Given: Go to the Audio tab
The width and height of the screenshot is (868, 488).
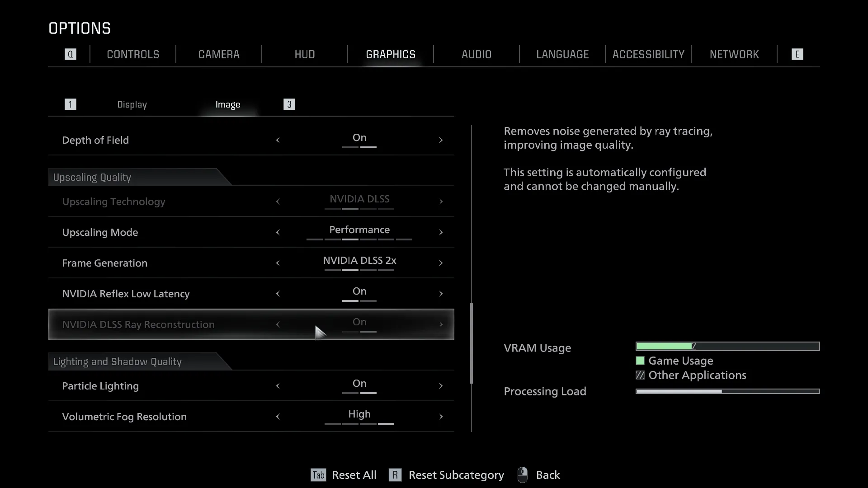Looking at the screenshot, I should coord(476,54).
